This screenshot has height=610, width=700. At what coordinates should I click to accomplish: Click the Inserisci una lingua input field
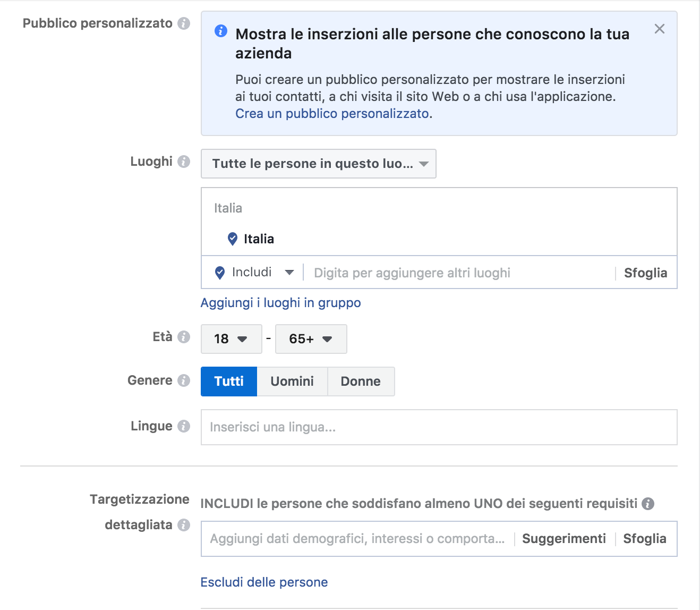tap(372, 427)
